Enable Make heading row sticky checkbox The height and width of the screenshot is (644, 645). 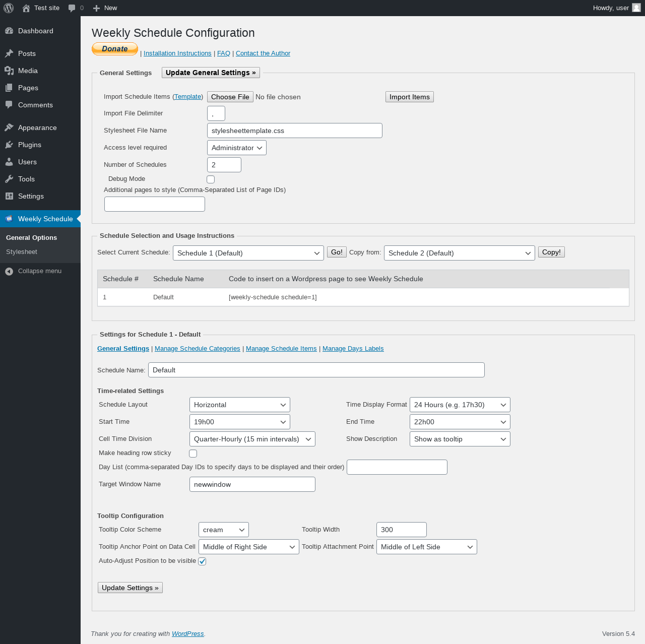193,454
